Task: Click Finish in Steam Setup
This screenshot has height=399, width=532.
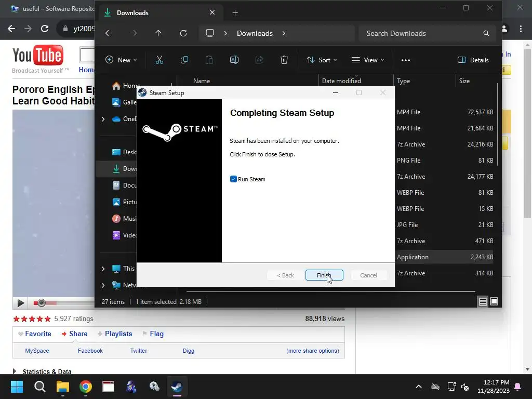Action: point(324,275)
